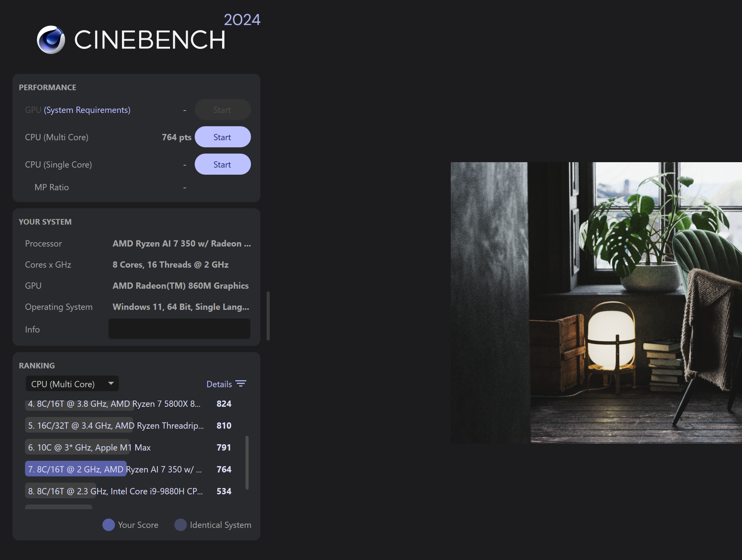Image resolution: width=742 pixels, height=560 pixels.
Task: Click score 534 in ranking list
Action: 224,491
